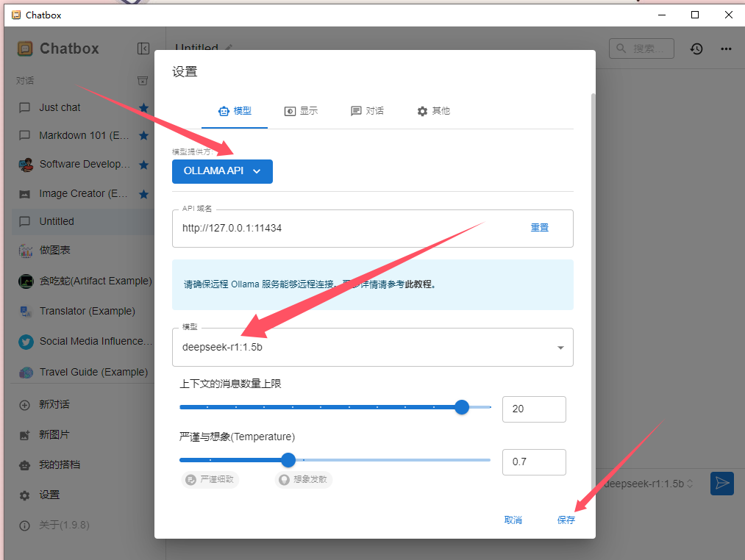Unstar the Software Developer conversation
The width and height of the screenshot is (745, 560).
point(144,165)
